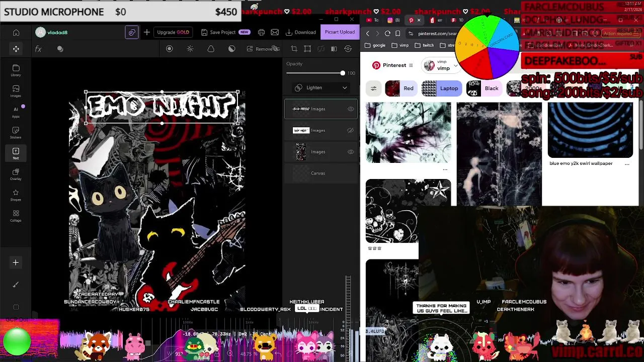Click the plus icon in left sidebar
This screenshot has height=362, width=644.
[16, 262]
